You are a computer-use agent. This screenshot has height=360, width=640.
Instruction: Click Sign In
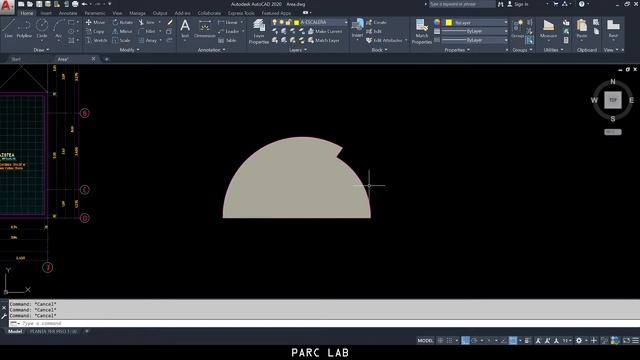tap(518, 4)
